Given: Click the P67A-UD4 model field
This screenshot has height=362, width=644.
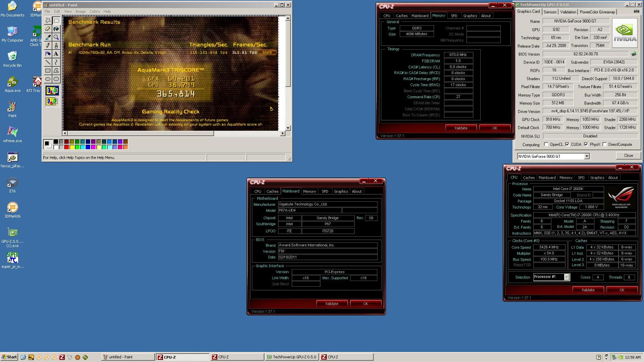Looking at the screenshot, I should point(310,210).
